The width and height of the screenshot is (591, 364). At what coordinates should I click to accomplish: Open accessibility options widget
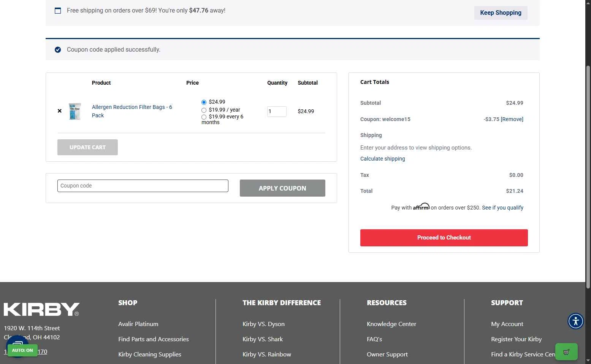[575, 321]
